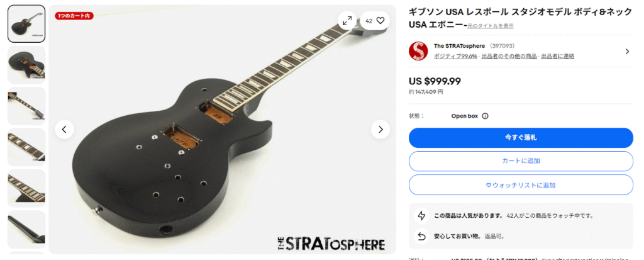Click the returns arrow icon
This screenshot has width=644, height=260.
(x=421, y=236)
